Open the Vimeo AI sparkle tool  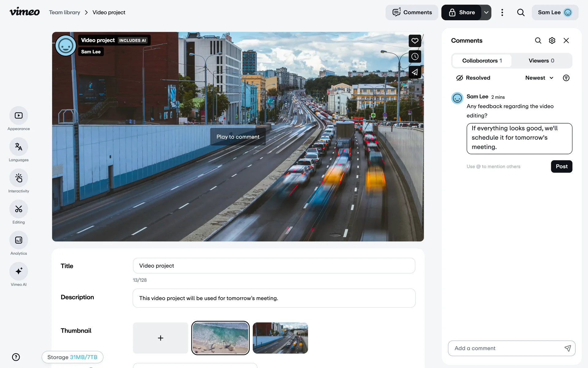pos(19,271)
